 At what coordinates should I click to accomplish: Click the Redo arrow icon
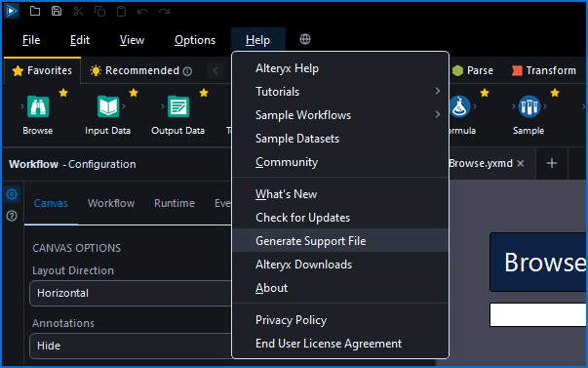pos(164,12)
